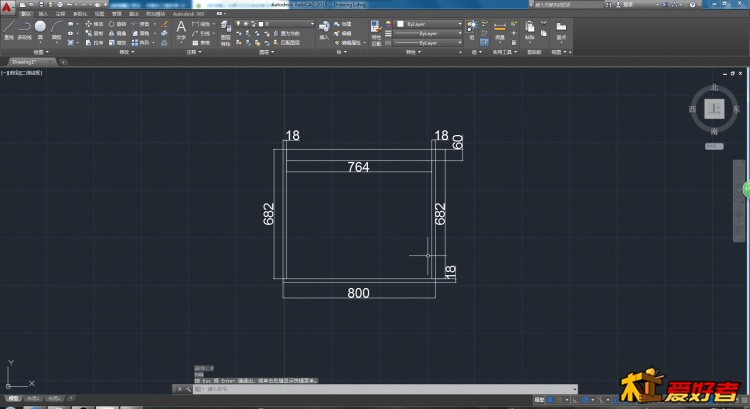
Task: Choose the Mirror (镜像) command
Action: 117,33
